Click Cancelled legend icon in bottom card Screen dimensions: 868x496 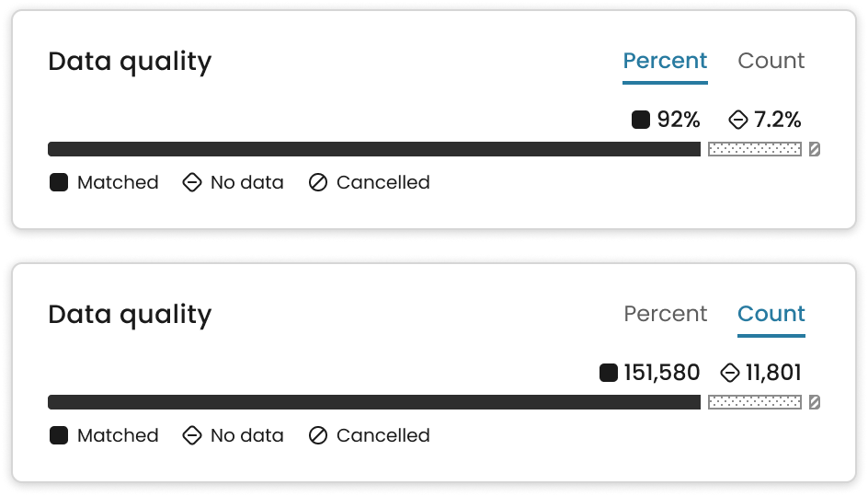[x=318, y=435]
